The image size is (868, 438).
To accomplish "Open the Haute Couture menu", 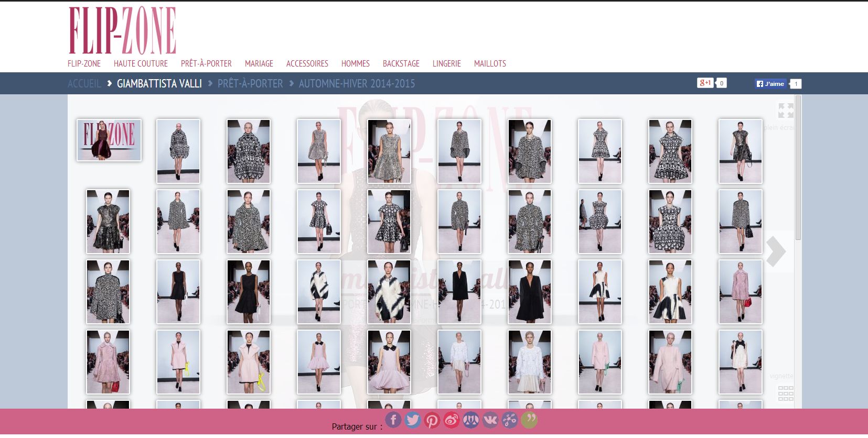I will [141, 63].
